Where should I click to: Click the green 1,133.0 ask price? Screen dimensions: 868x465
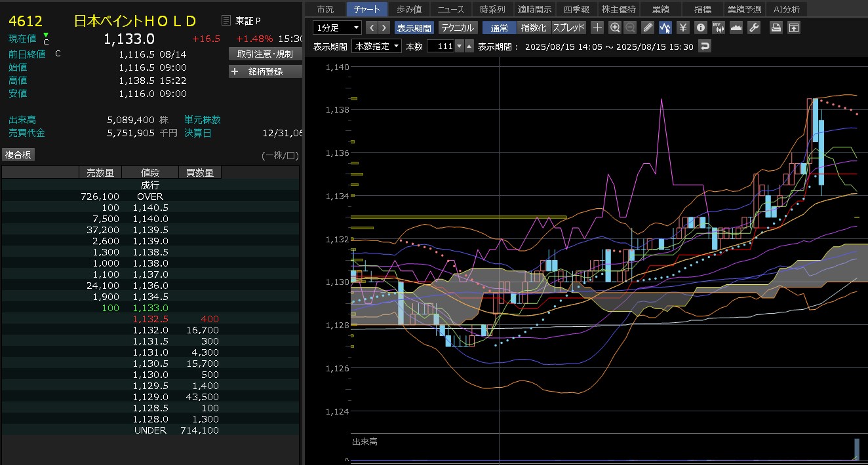pos(150,308)
